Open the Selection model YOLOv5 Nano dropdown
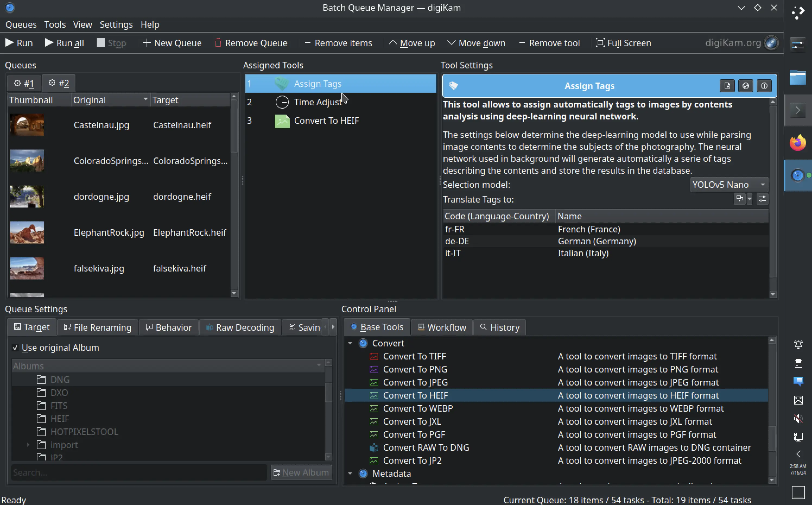Screen dimensions: 812x505 tap(729, 185)
